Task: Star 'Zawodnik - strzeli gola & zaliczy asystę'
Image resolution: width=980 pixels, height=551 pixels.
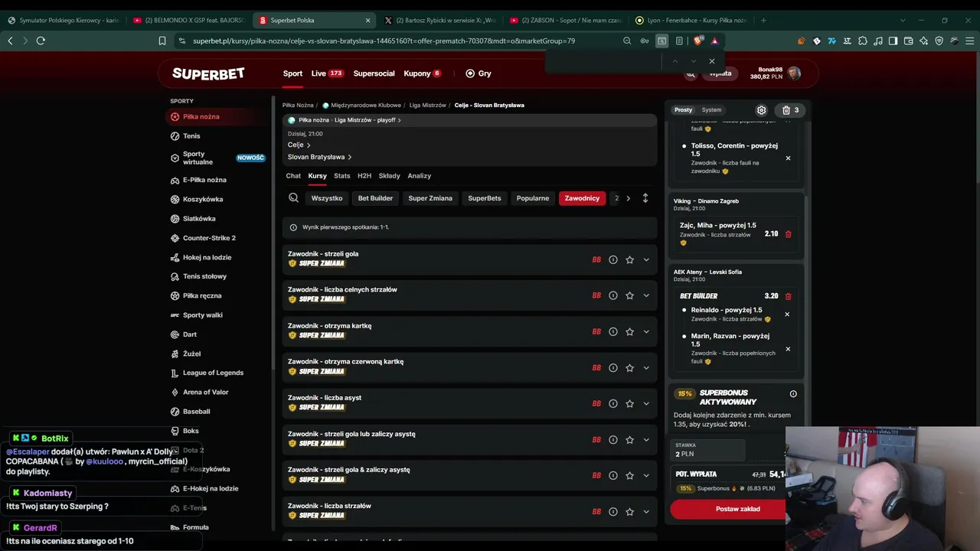Action: [629, 475]
